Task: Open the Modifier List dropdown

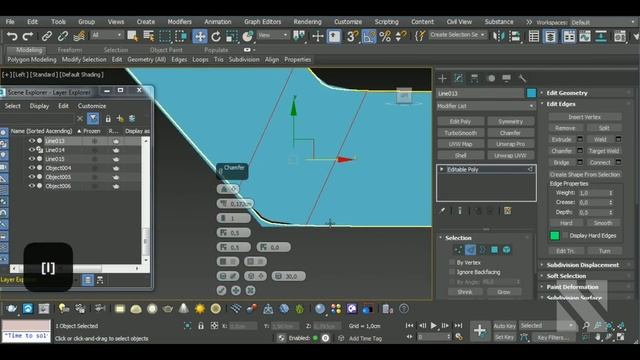Action: click(x=486, y=106)
